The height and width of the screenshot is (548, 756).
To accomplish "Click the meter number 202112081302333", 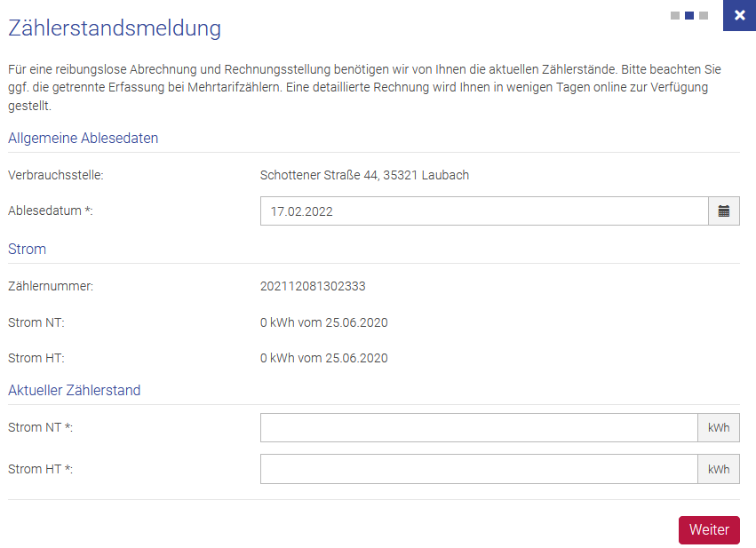I will (313, 286).
